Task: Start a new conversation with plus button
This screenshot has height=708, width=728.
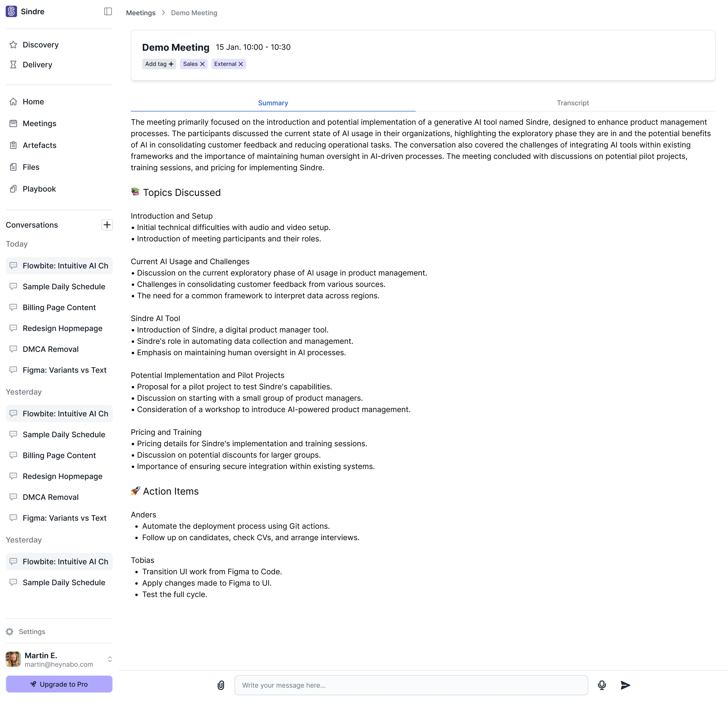Action: tap(107, 225)
